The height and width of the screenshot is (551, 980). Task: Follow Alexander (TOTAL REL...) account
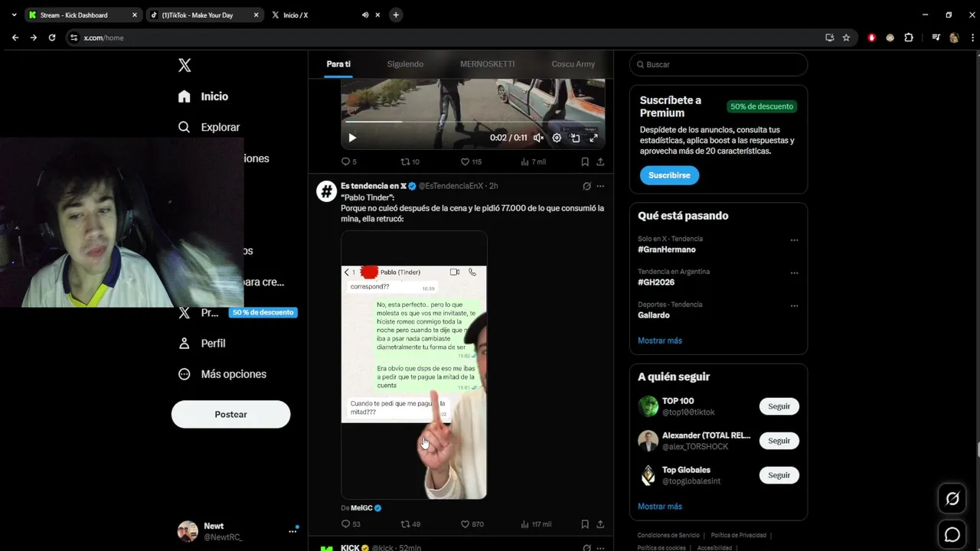tap(779, 441)
